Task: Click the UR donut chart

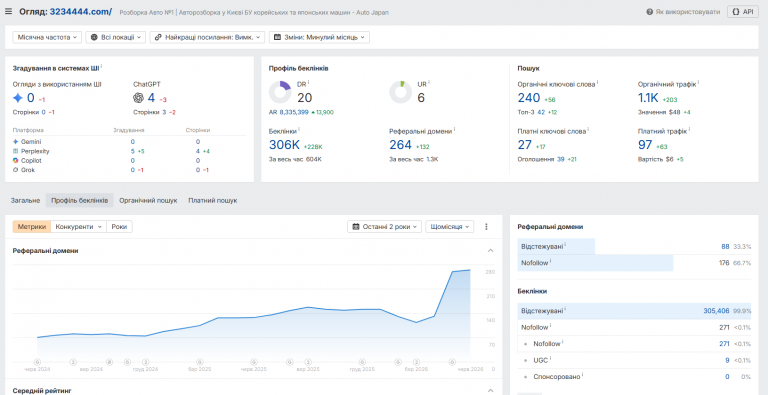Action: tap(401, 92)
